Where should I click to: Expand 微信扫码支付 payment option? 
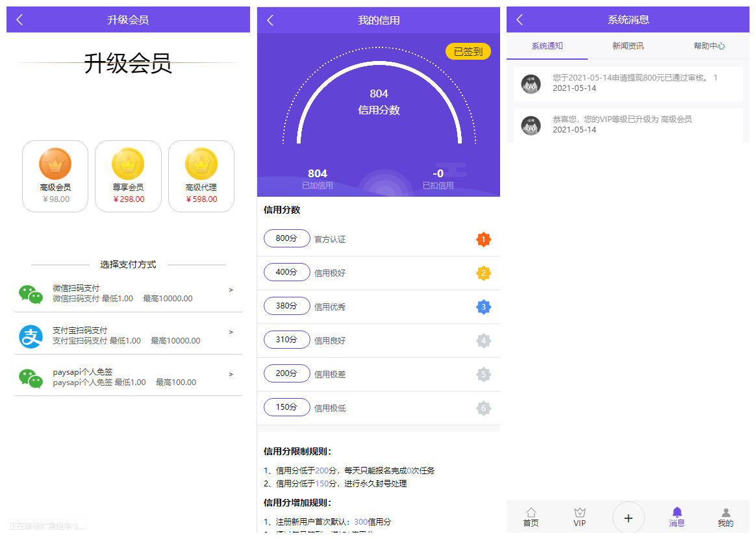pos(128,294)
